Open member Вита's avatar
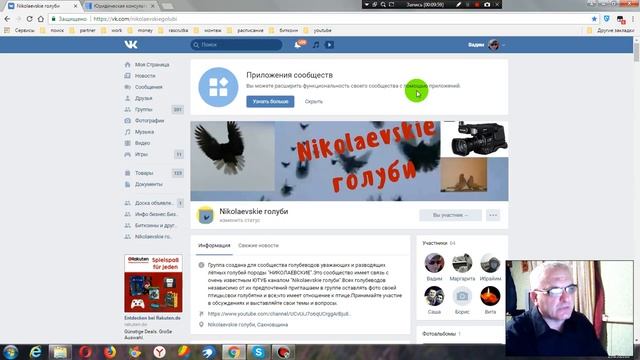 click(x=490, y=296)
